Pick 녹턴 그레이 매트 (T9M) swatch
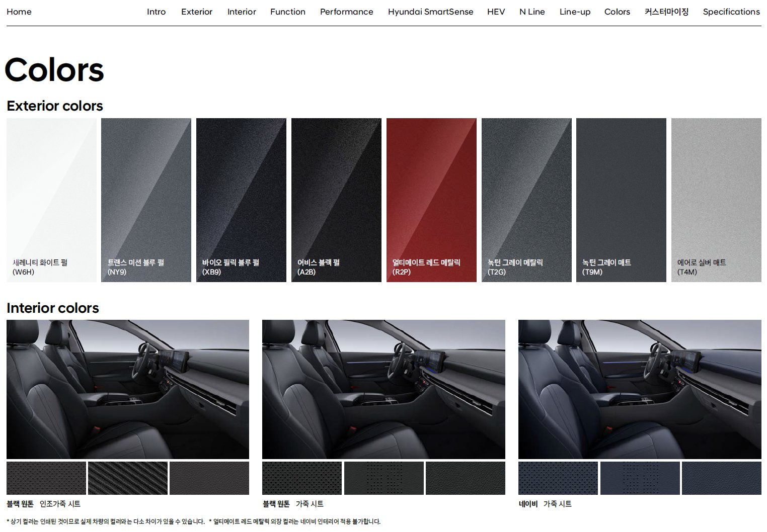The height and width of the screenshot is (532, 767). point(621,200)
